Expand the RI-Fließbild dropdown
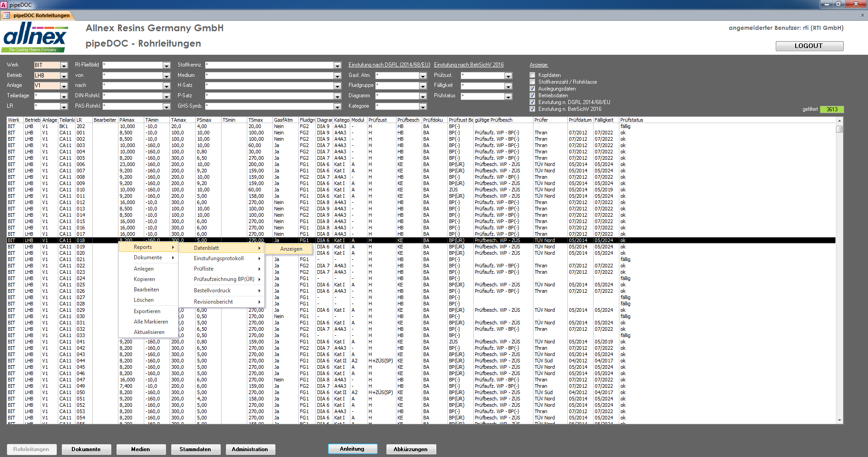 (x=166, y=65)
